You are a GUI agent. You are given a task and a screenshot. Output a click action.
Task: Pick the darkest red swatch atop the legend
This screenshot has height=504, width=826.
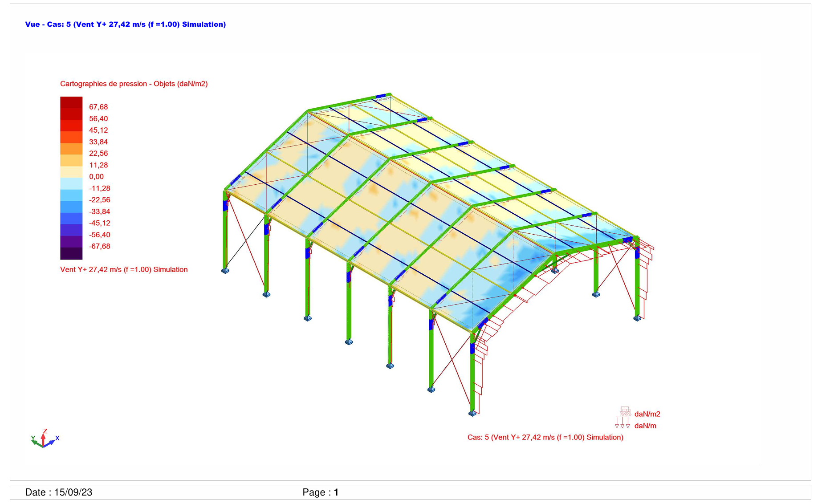point(71,102)
